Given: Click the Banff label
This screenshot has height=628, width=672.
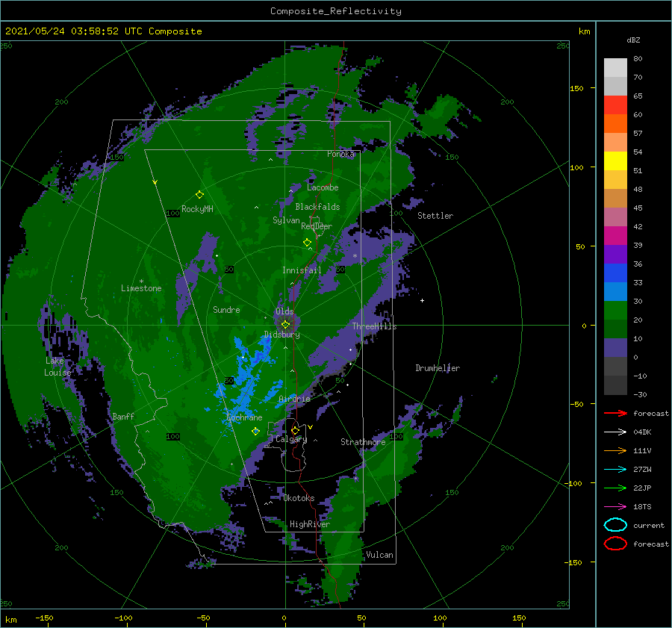Looking at the screenshot, I should 123,416.
